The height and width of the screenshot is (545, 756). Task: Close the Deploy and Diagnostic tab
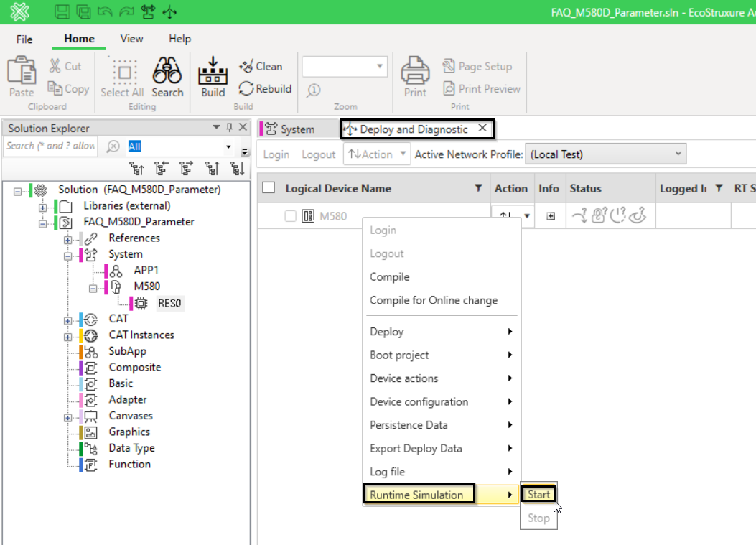482,128
